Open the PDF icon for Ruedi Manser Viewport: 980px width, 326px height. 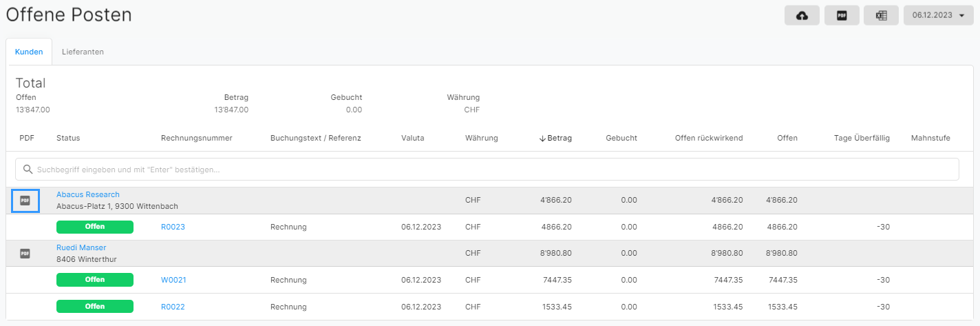[x=25, y=254]
